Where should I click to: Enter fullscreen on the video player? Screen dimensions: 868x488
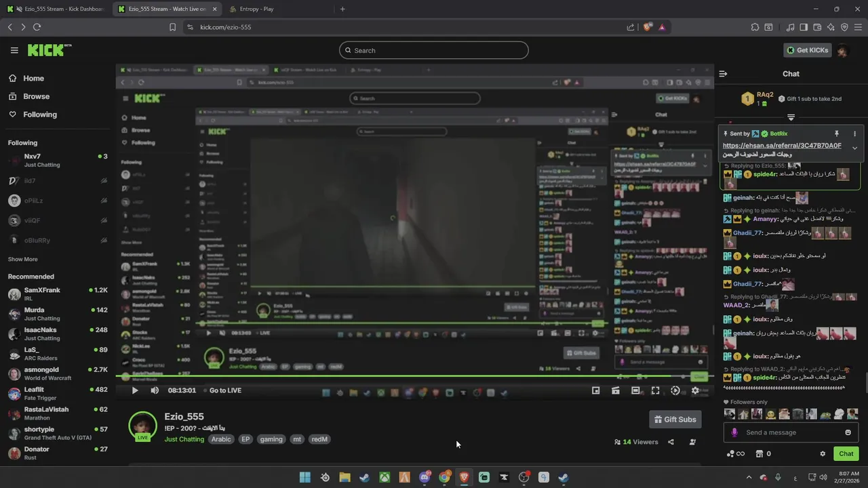[655, 390]
